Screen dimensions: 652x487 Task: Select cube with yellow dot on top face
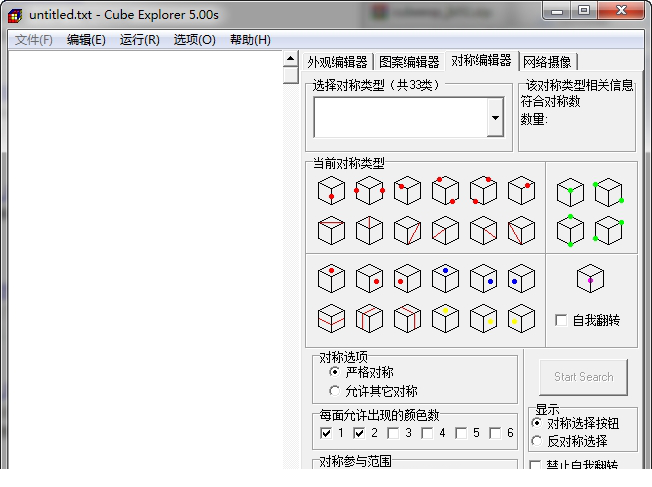click(x=445, y=319)
